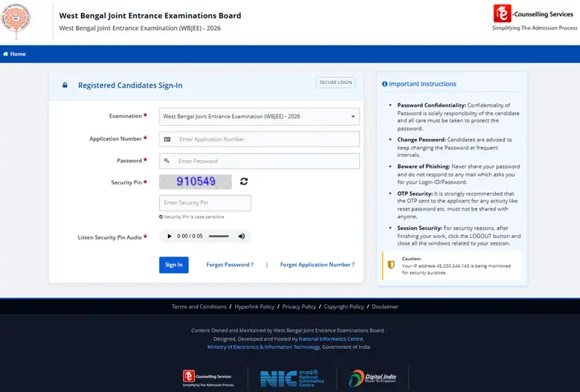Click the Password Confidentiality instruction text
The height and width of the screenshot is (392, 580).
point(458,117)
